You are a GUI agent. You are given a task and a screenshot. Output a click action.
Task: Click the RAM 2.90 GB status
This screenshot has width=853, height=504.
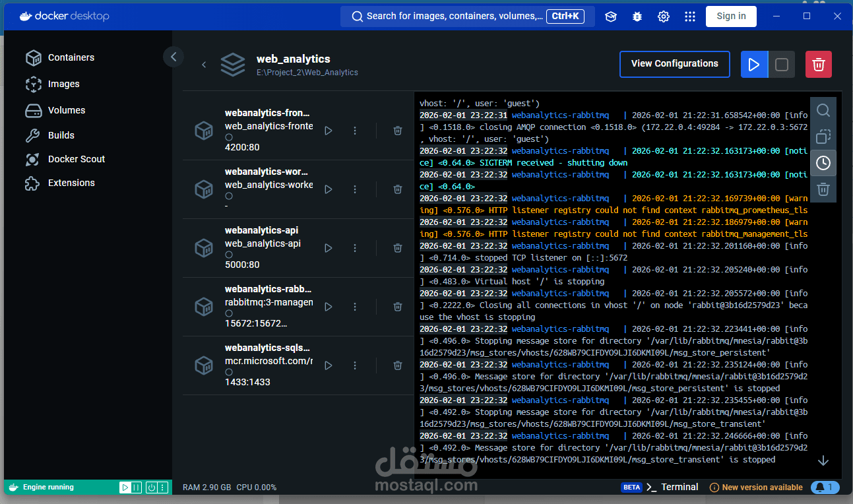[206, 488]
